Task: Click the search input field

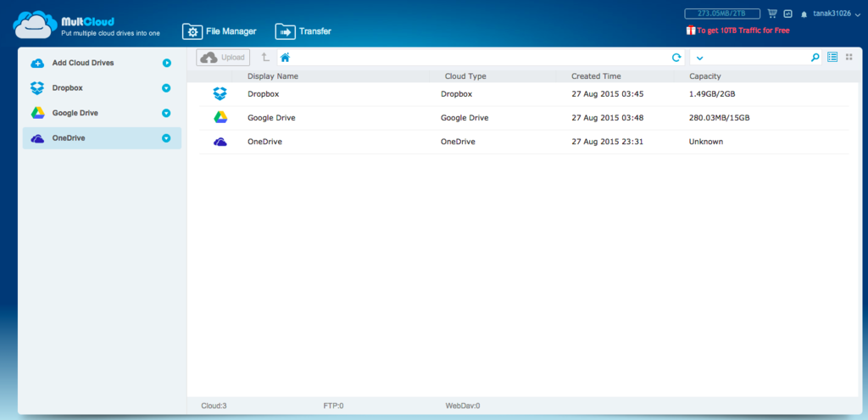Action: 756,57
